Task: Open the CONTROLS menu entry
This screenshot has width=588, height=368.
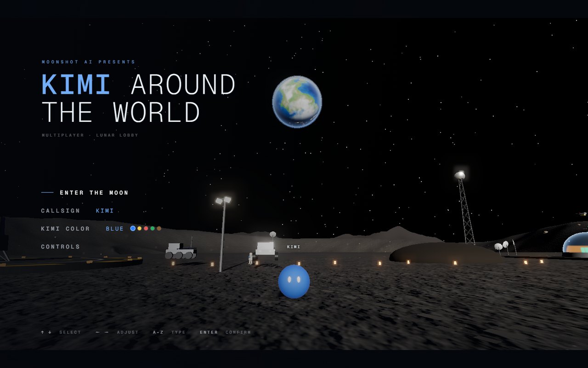Action: [61, 247]
